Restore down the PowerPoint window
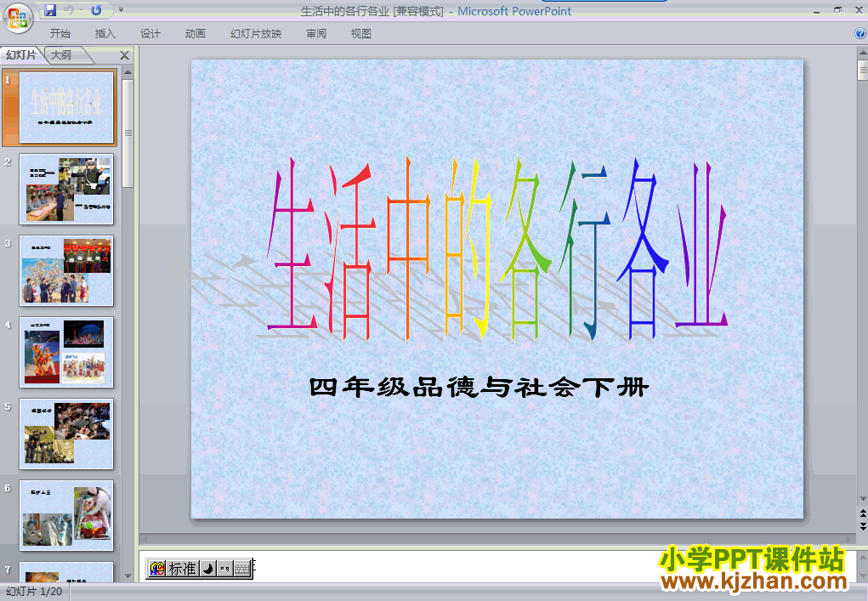Viewport: 868px width, 601px height. (x=837, y=10)
